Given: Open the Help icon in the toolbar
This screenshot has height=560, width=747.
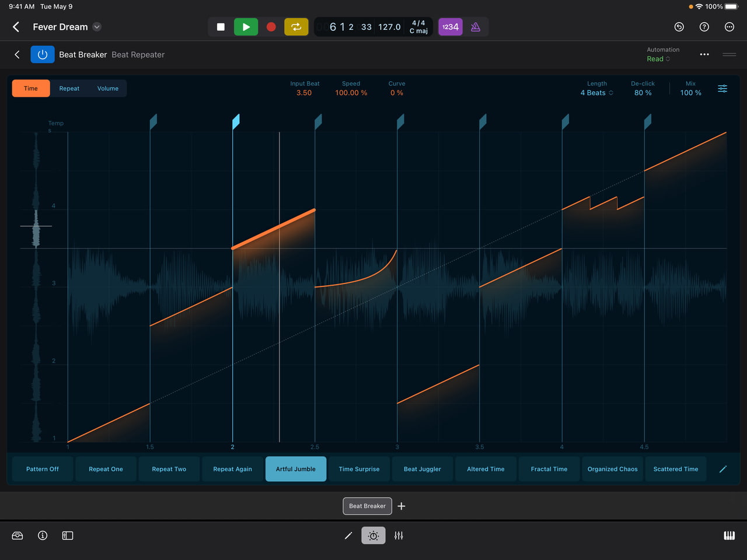Looking at the screenshot, I should (x=704, y=27).
